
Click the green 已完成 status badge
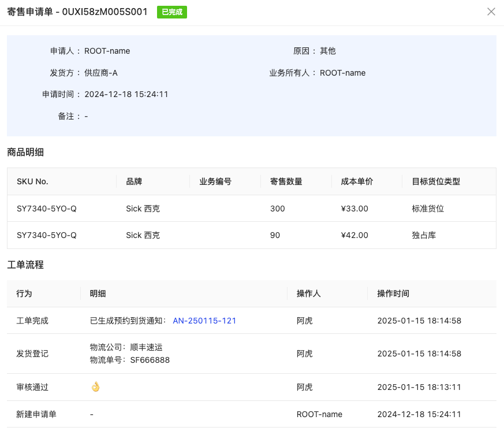coord(172,12)
